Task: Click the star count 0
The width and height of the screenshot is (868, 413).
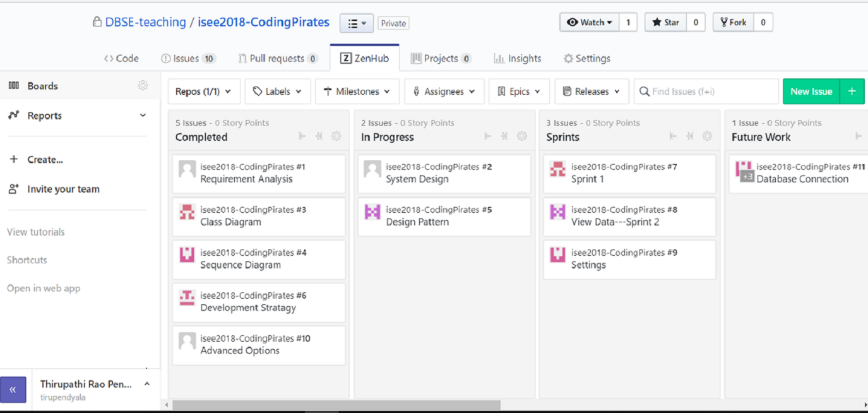Action: [696, 22]
